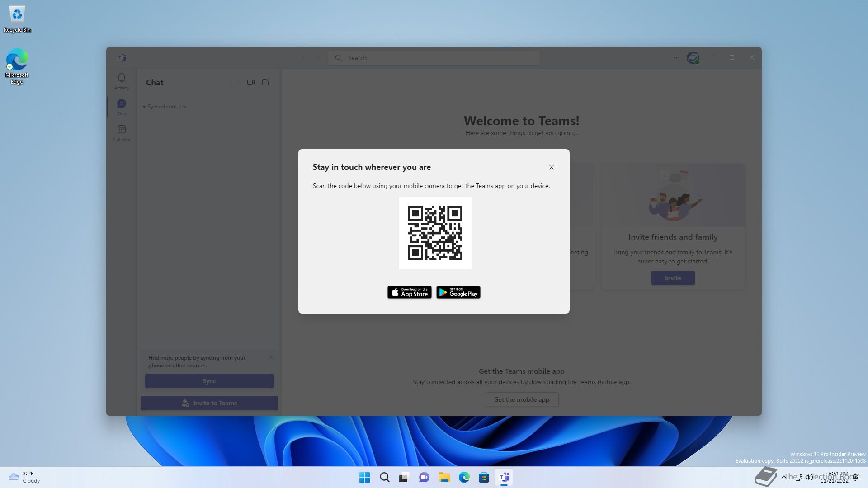
Task: Close the Stay in touch dialog
Action: [551, 167]
